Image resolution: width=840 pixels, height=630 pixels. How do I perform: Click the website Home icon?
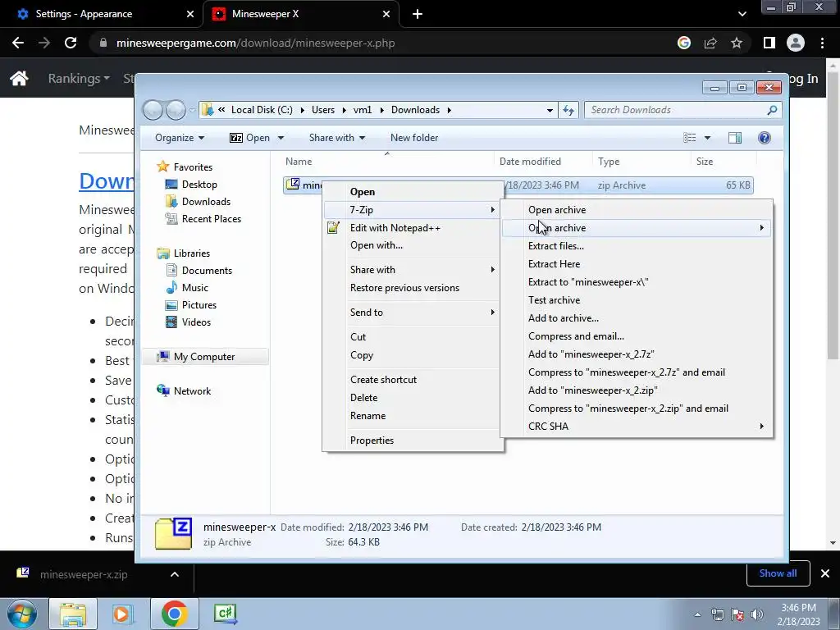click(x=20, y=78)
